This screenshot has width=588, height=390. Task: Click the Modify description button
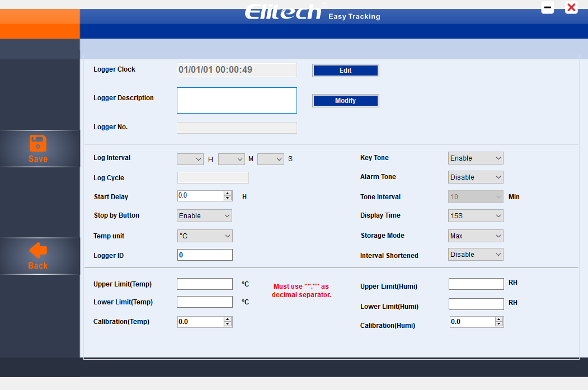[345, 101]
